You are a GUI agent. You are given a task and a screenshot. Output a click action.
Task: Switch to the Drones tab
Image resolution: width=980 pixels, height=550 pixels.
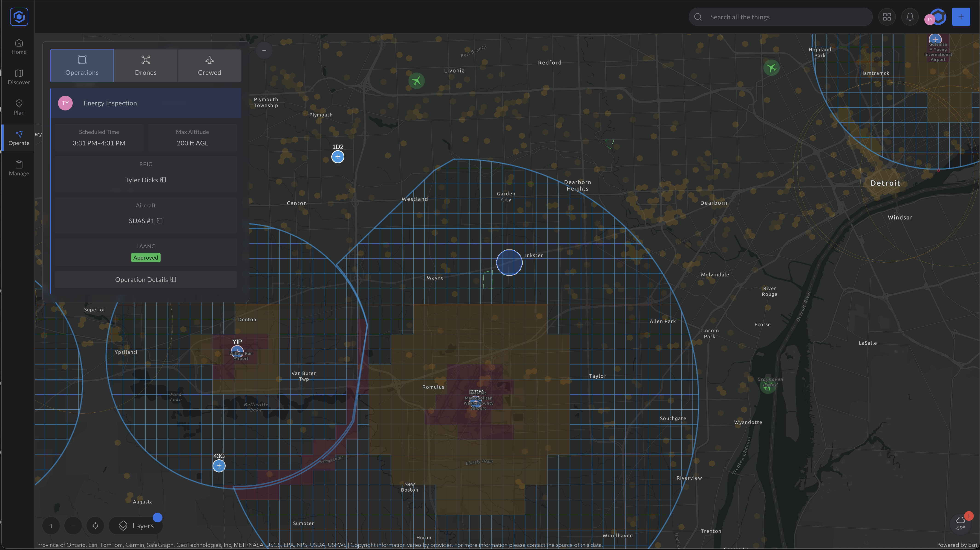pos(146,65)
